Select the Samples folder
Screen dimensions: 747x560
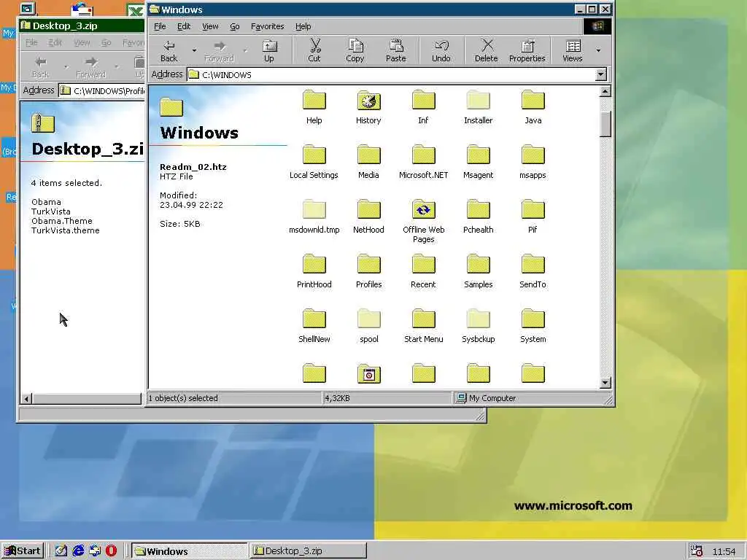tap(479, 271)
